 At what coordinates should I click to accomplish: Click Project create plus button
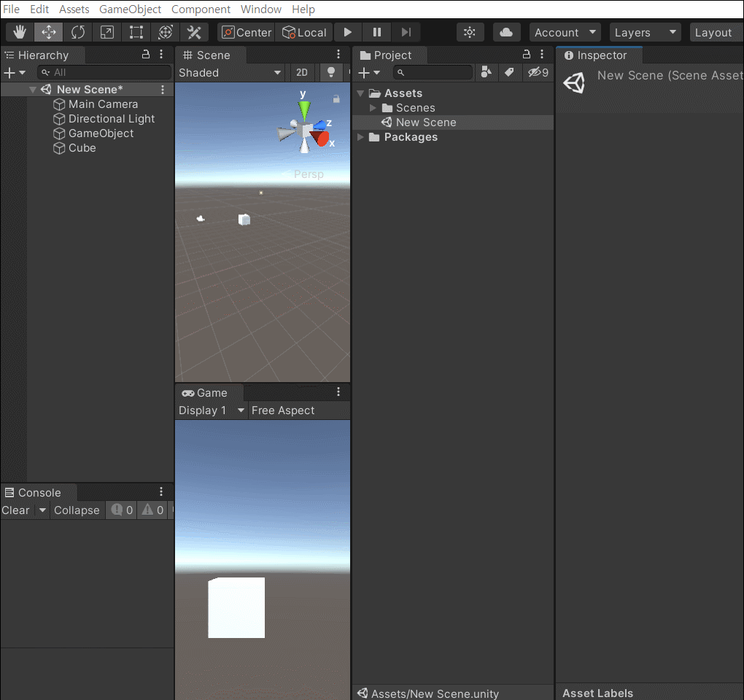pos(369,73)
